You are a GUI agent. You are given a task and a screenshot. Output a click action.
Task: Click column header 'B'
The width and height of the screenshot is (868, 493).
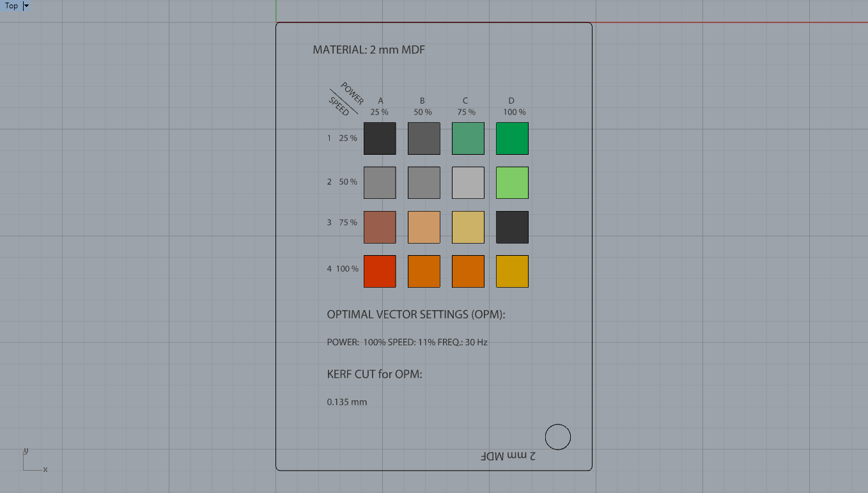[x=422, y=100]
